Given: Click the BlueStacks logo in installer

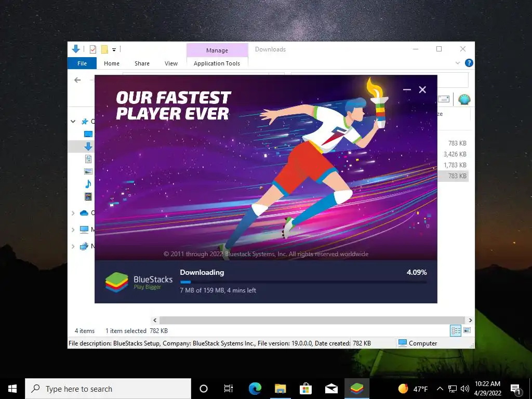Looking at the screenshot, I should click(117, 282).
